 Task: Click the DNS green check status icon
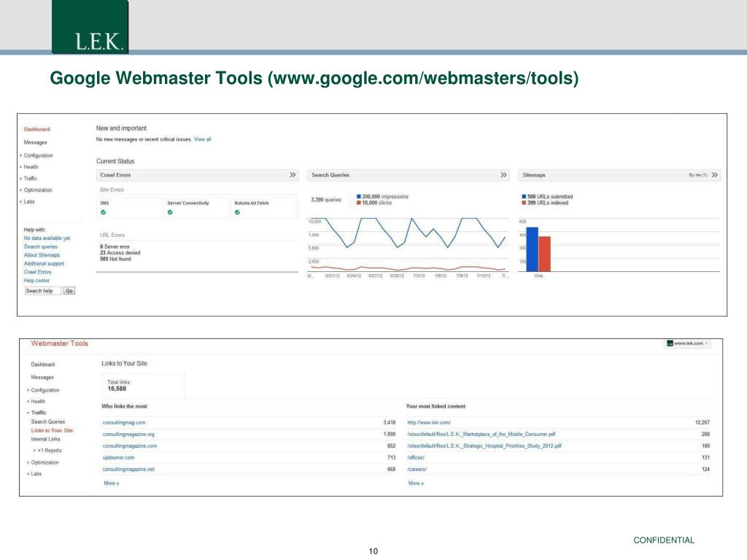[x=104, y=212]
